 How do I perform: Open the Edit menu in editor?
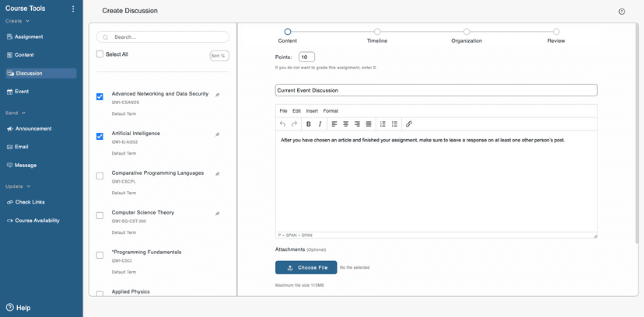[296, 111]
